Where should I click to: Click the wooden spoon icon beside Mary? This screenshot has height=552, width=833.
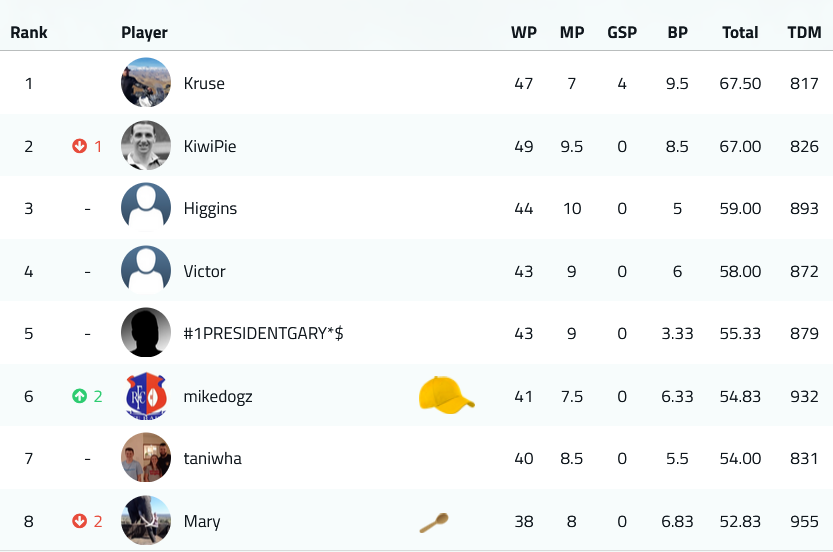pos(434,522)
